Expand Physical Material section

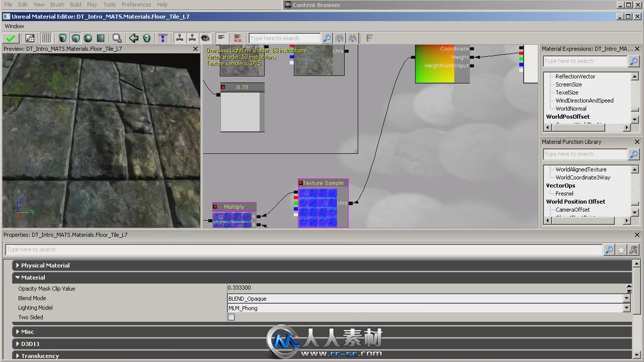18,265
